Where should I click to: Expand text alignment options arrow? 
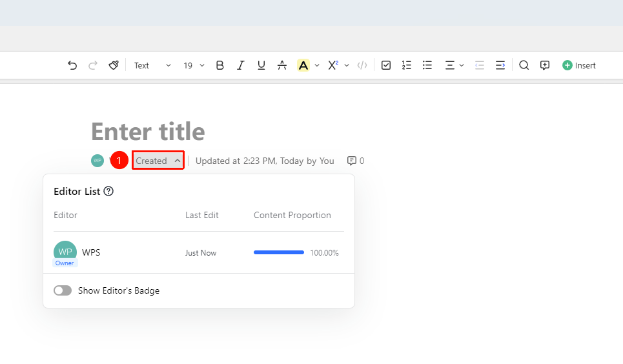click(462, 65)
